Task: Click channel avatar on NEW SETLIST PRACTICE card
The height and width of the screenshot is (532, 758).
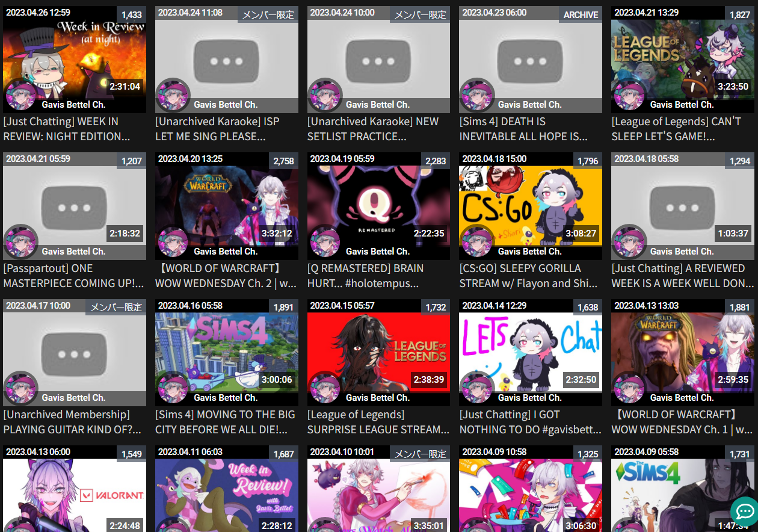Action: click(325, 95)
